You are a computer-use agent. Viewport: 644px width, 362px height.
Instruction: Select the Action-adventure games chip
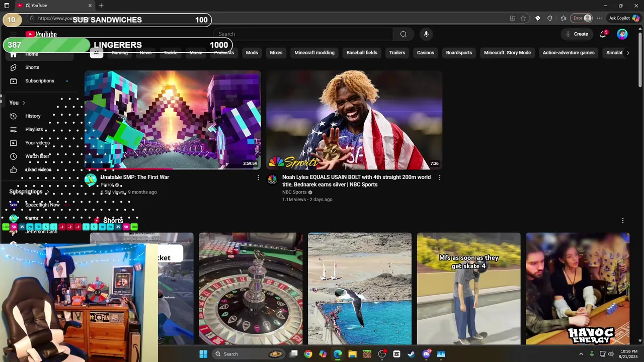point(569,53)
